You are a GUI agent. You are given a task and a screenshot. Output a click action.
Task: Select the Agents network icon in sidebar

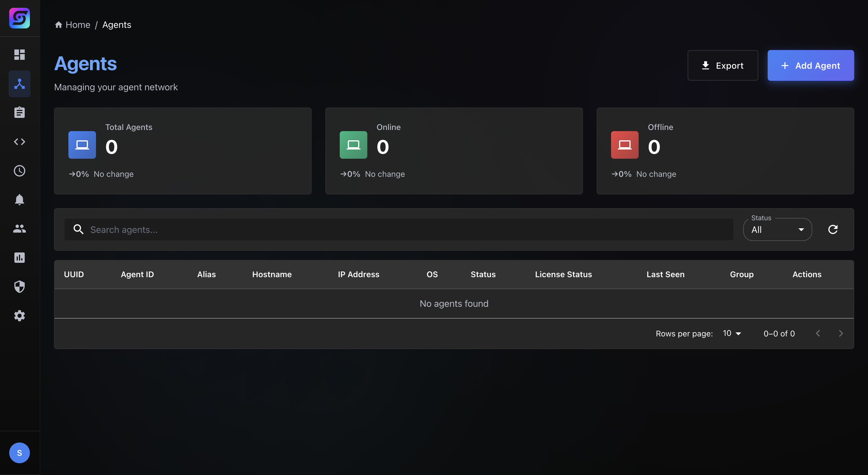coord(20,84)
